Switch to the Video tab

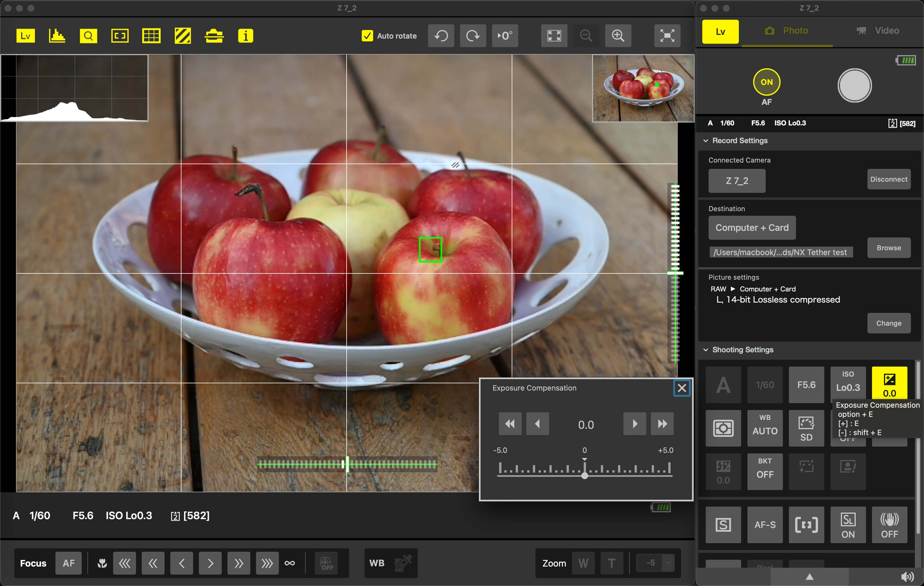[x=878, y=30]
